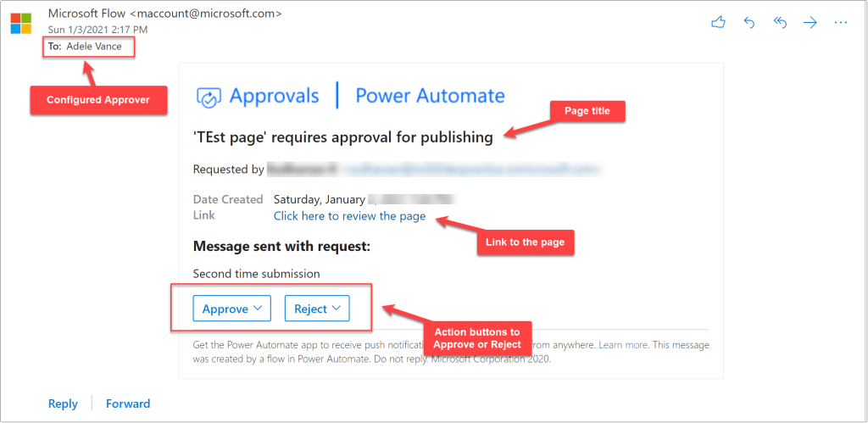Image resolution: width=868 pixels, height=423 pixels.
Task: Click the Reply arrow icon at top
Action: point(749,23)
